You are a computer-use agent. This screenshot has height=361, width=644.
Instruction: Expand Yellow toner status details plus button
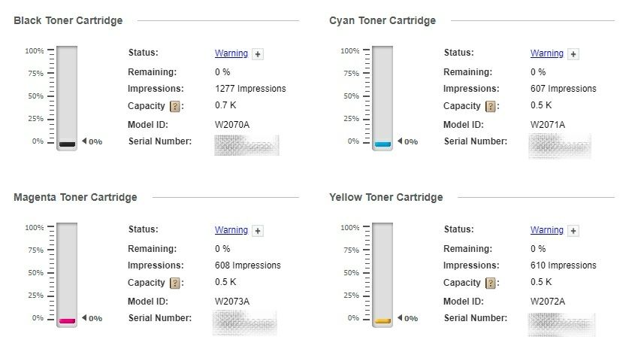click(573, 231)
